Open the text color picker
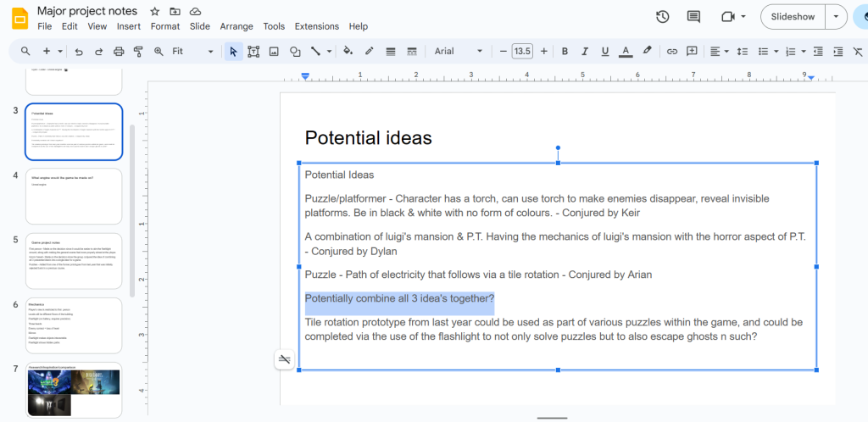Viewport: 868px width, 422px height. click(x=626, y=52)
